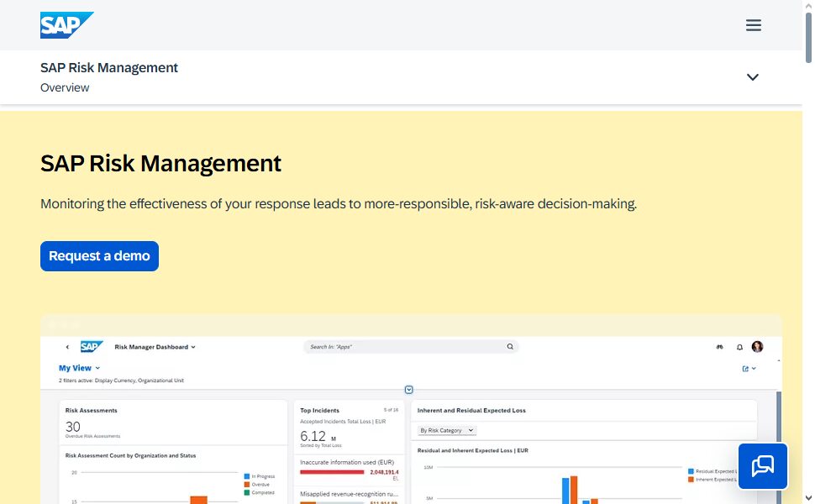This screenshot has height=504, width=815.
Task: Click the magnifier search icon in the dashboard
Action: [510, 347]
